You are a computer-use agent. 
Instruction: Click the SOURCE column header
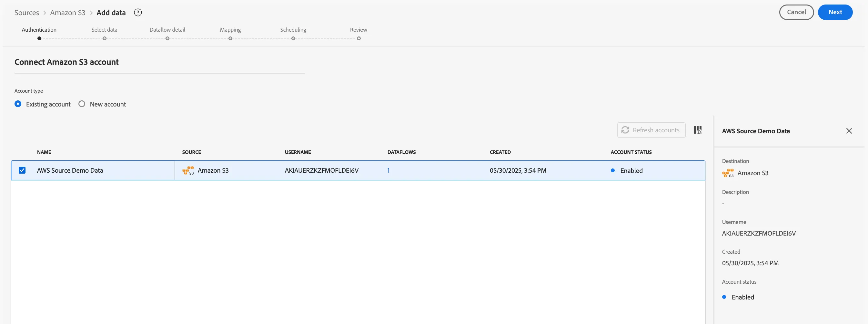(x=191, y=152)
